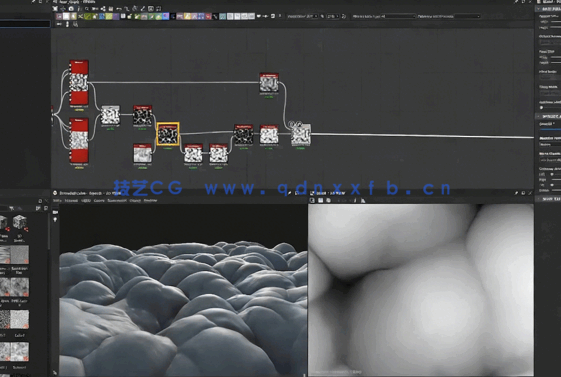Click the red node icon in the toolbar
The width and height of the screenshot is (561, 377).
(x=209, y=16)
